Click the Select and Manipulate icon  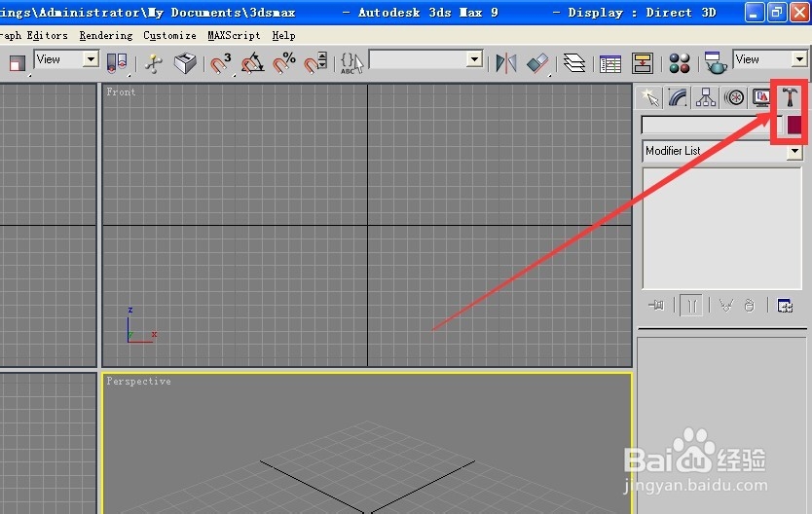[154, 63]
